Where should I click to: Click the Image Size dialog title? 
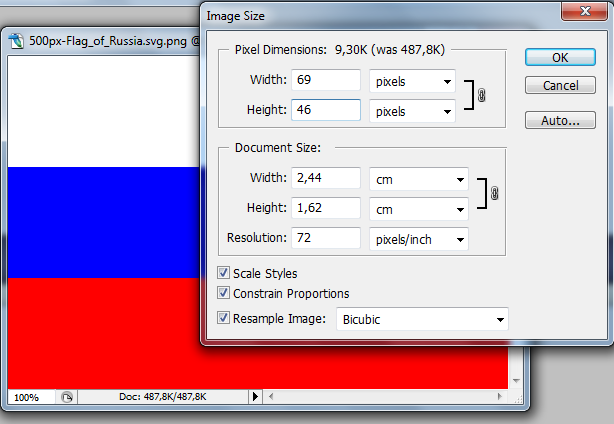pyautogui.click(x=235, y=16)
